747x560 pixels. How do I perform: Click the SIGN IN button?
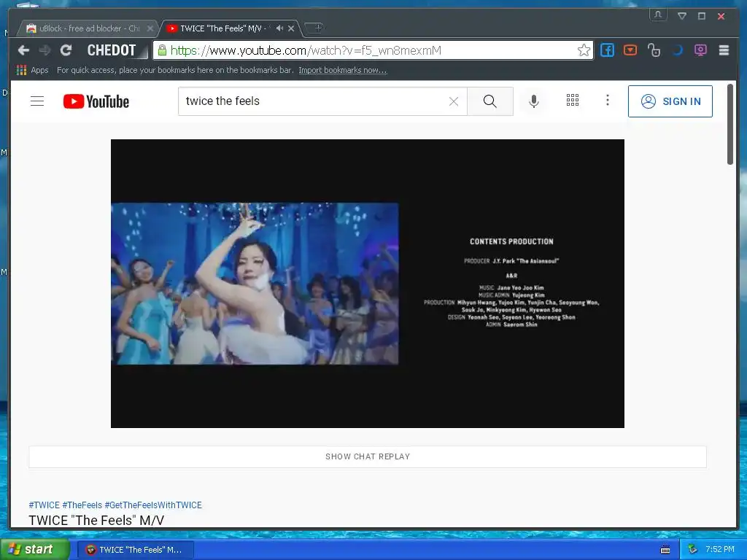tap(670, 101)
